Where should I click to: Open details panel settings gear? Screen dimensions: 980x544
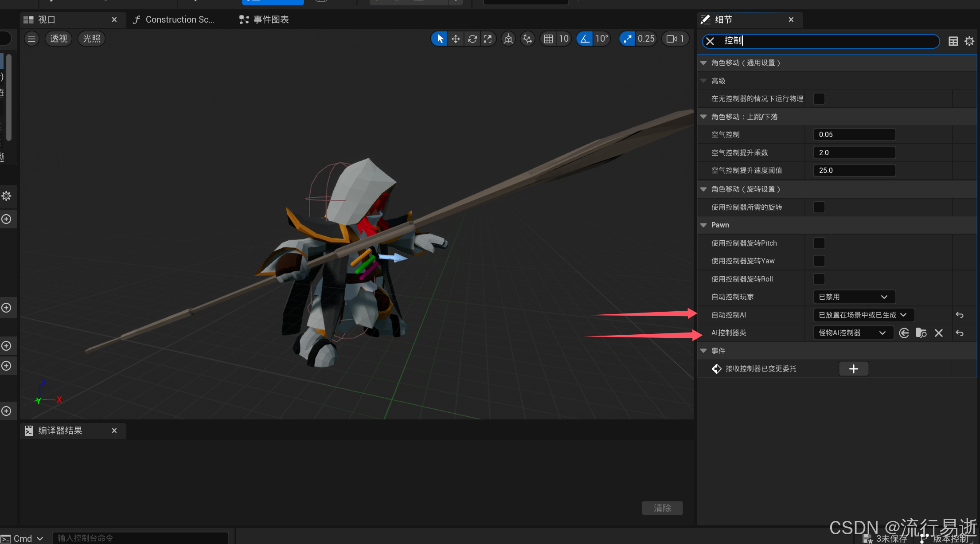pos(969,41)
